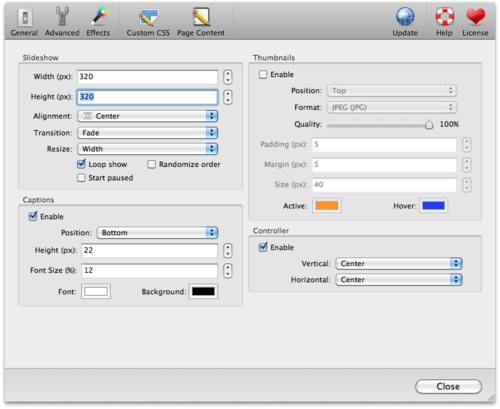Click into the Width (px) field
This screenshot has height=409, width=500.
click(x=147, y=77)
